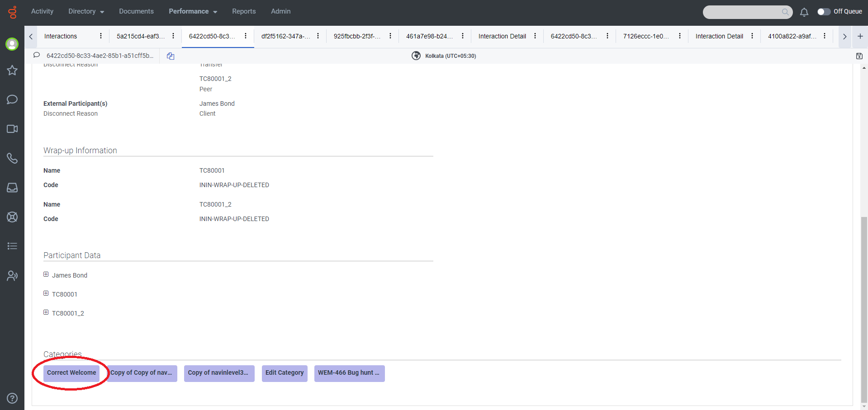Open the Reports menu
Screen dimensions: 868x410
pyautogui.click(x=244, y=11)
